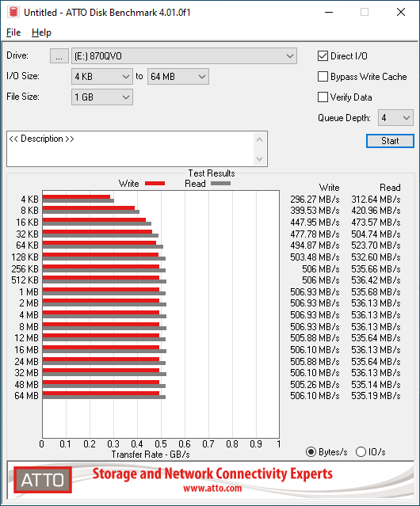Click the 256 KB row label in chart

25,268
